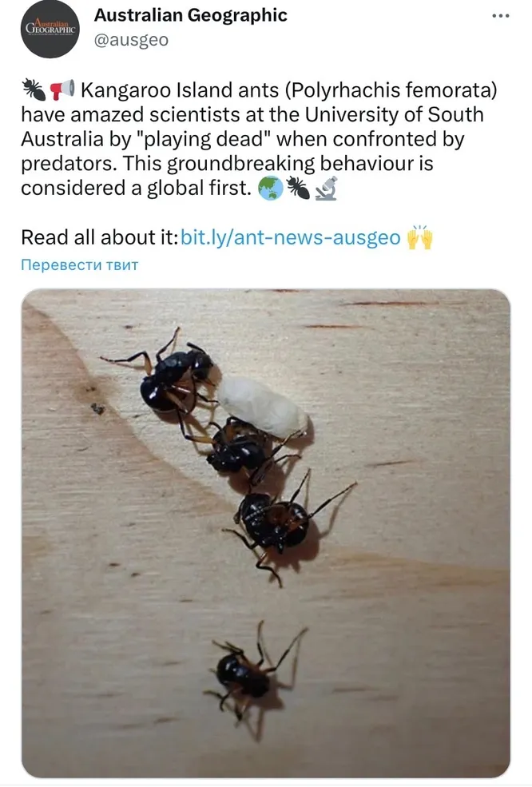This screenshot has height=787, width=532.
Task: Click the Australian Geographic display name
Action: pyautogui.click(x=191, y=15)
